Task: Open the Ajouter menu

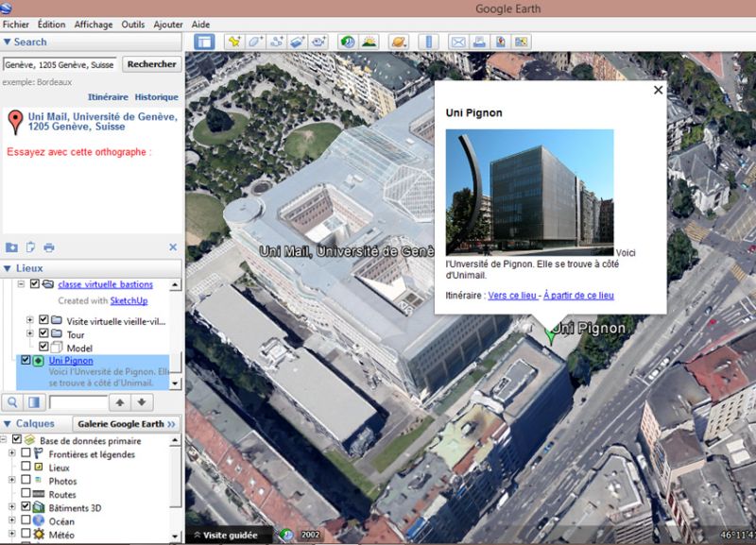Action: 168,25
